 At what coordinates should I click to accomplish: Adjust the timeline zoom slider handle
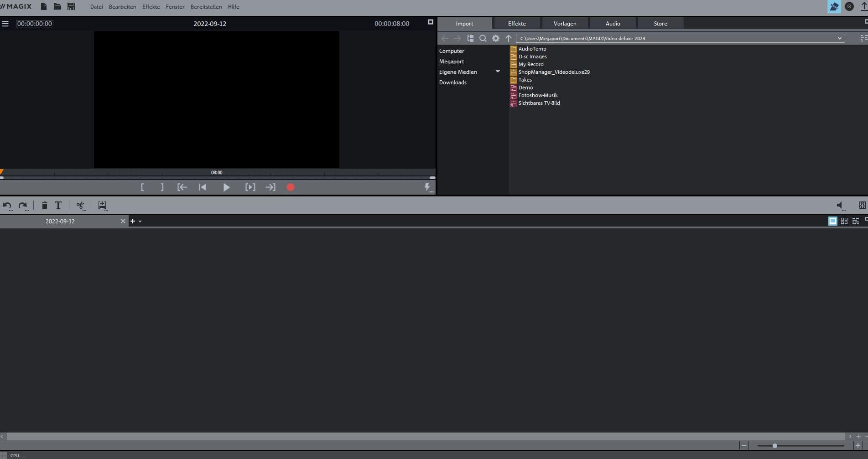(x=774, y=446)
